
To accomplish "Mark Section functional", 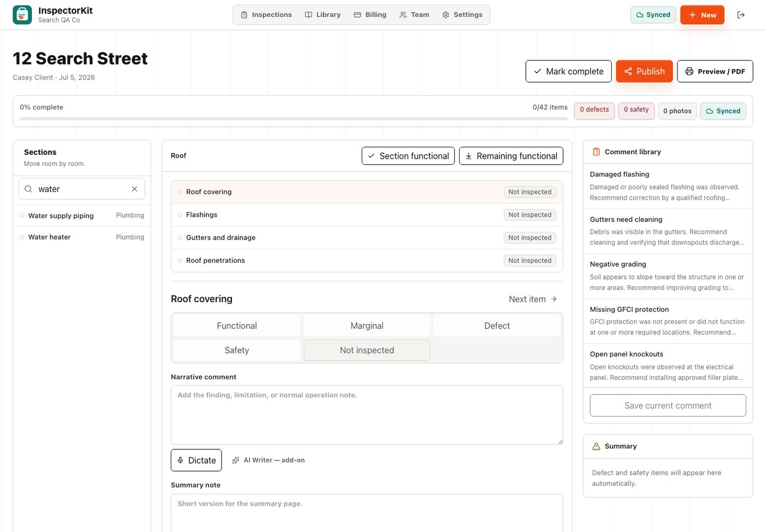I will tap(408, 156).
